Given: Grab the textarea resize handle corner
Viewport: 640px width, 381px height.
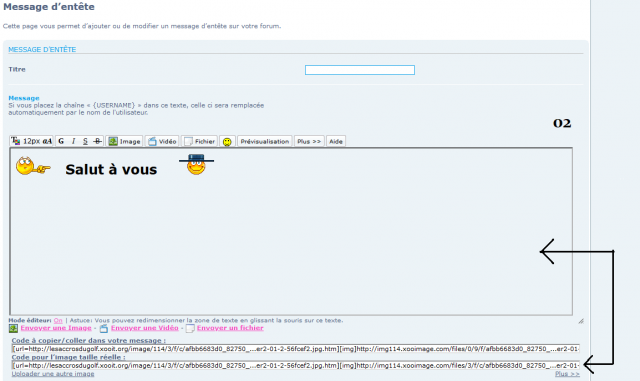Looking at the screenshot, I should pyautogui.click(x=581, y=321).
